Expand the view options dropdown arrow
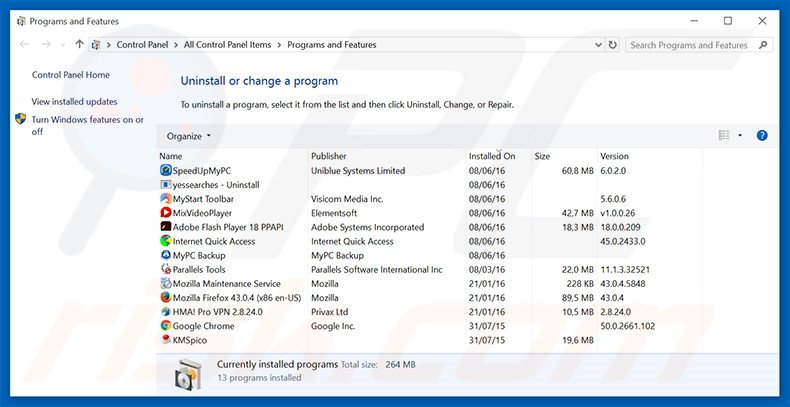The image size is (790, 407). 740,135
